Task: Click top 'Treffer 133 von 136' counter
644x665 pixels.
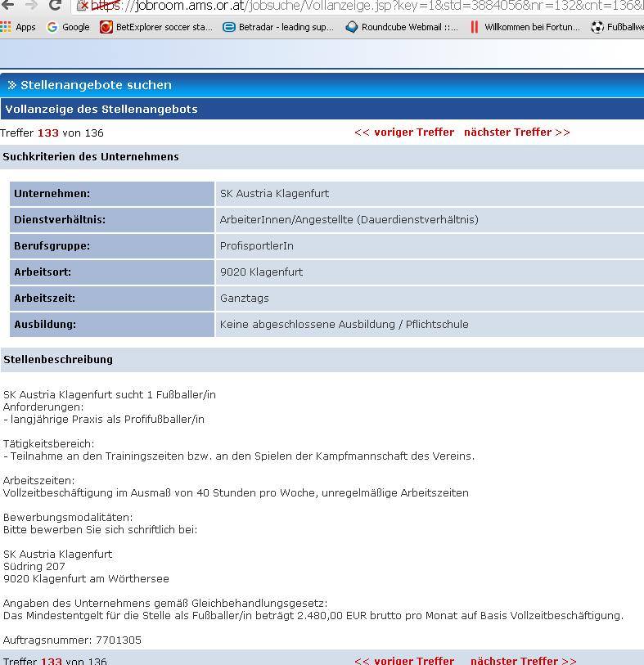Action: [x=52, y=133]
